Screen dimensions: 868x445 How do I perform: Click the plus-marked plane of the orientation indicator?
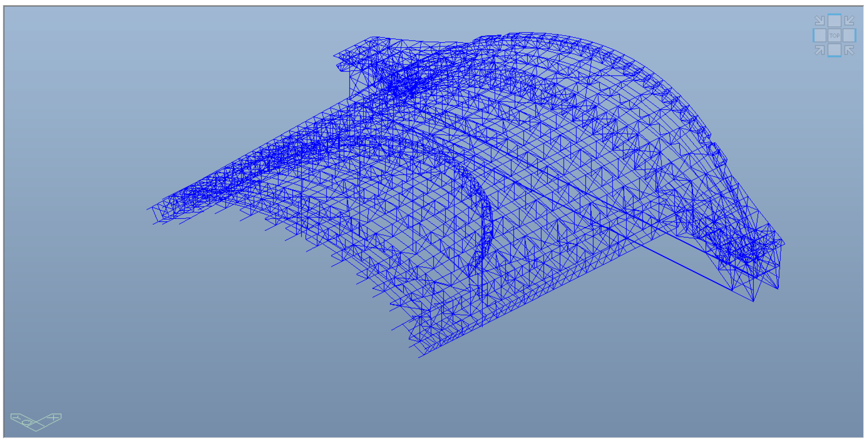pos(54,418)
